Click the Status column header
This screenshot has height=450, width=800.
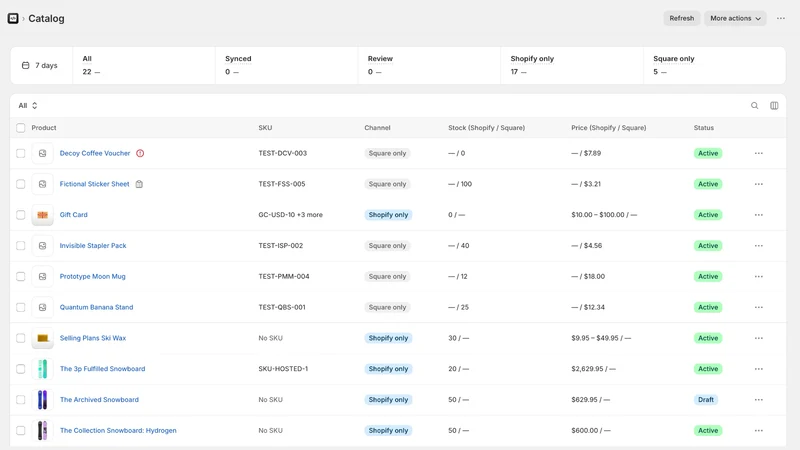pyautogui.click(x=704, y=128)
